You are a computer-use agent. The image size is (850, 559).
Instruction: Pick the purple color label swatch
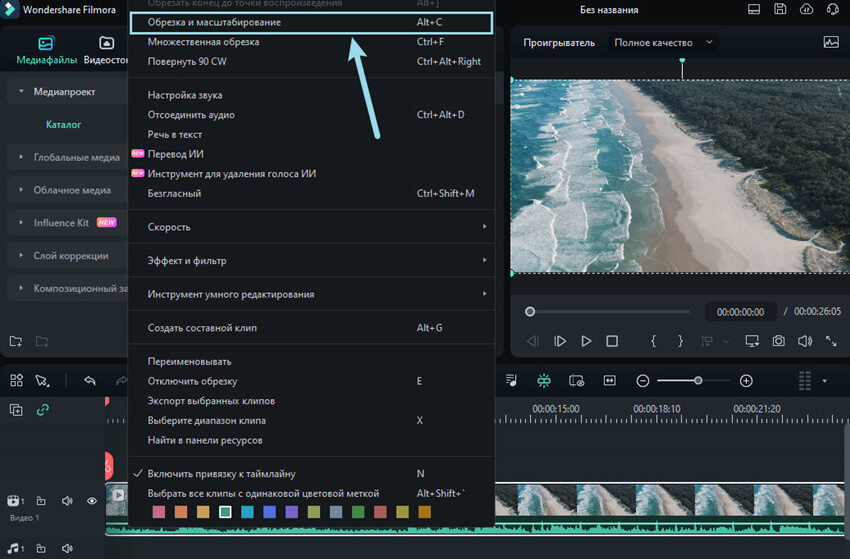pos(292,512)
